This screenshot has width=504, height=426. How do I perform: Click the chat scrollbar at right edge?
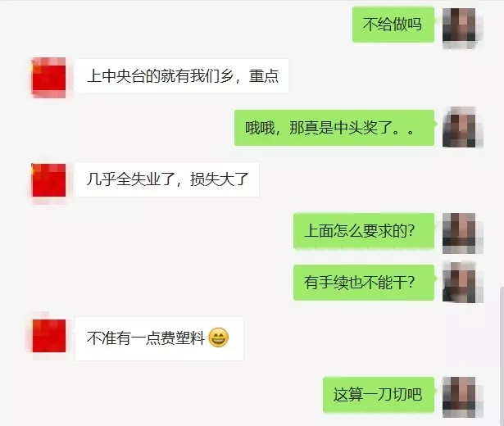(502, 356)
